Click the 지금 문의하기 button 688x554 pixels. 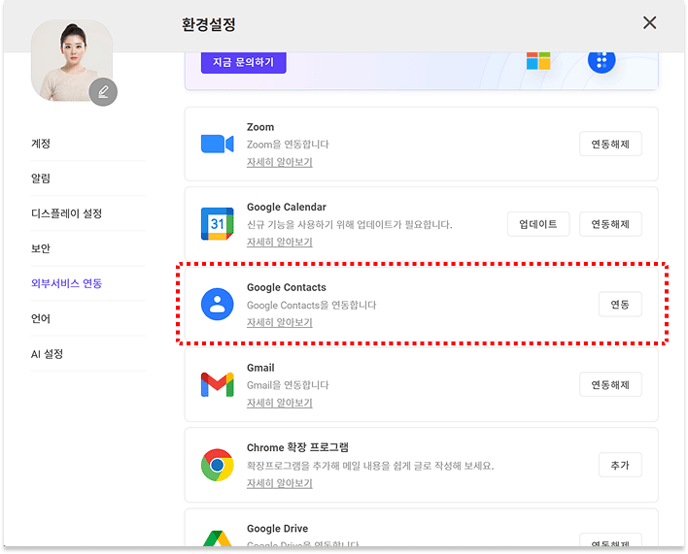(x=244, y=62)
